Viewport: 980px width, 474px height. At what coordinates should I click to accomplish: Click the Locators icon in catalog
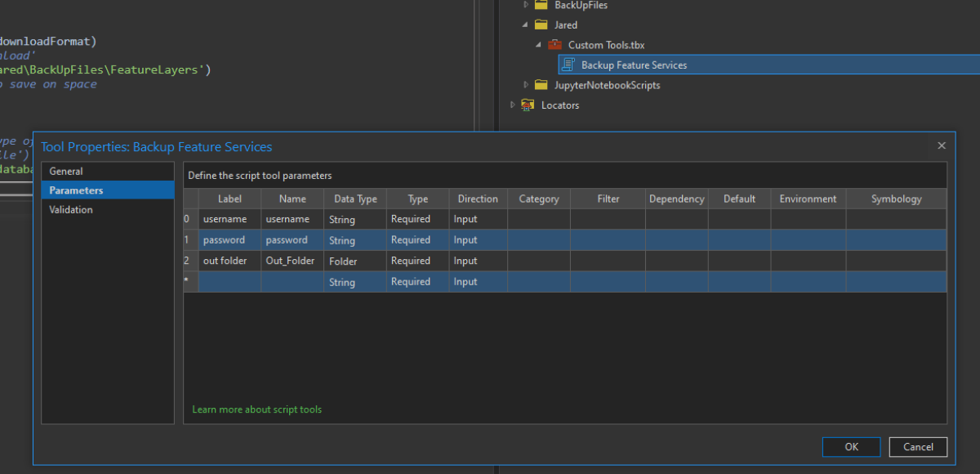pos(528,105)
